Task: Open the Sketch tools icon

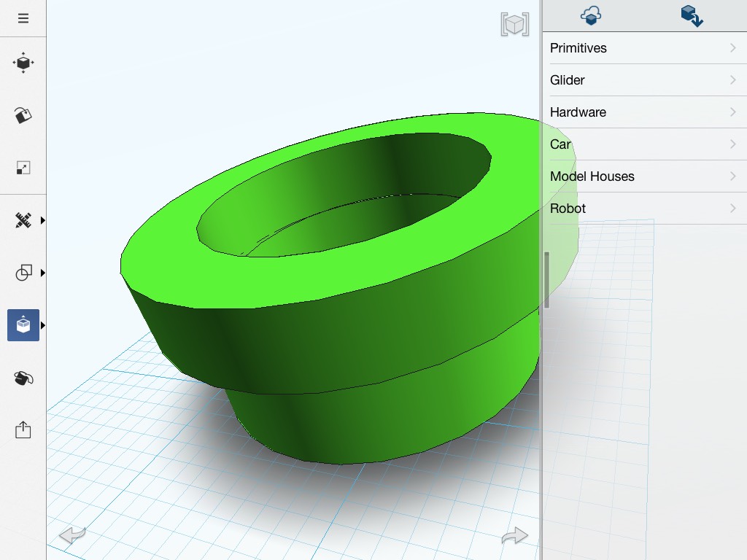Action: (23, 220)
